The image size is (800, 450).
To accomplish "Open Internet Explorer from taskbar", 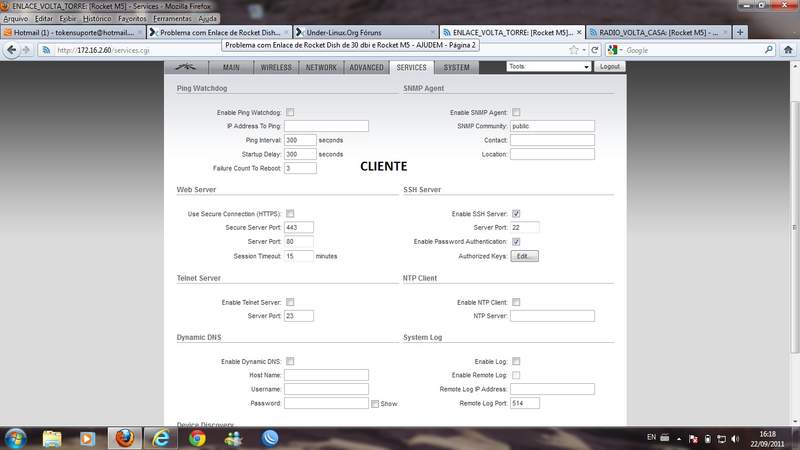I will point(161,438).
